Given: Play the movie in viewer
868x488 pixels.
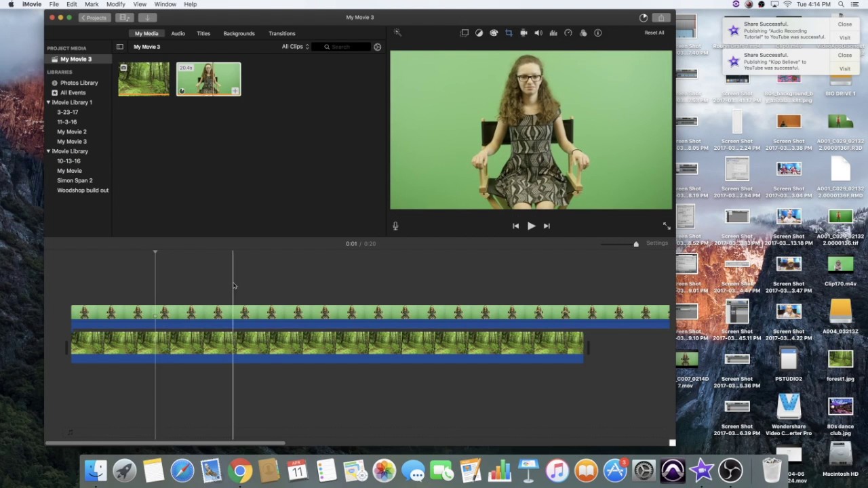Looking at the screenshot, I should (x=531, y=226).
